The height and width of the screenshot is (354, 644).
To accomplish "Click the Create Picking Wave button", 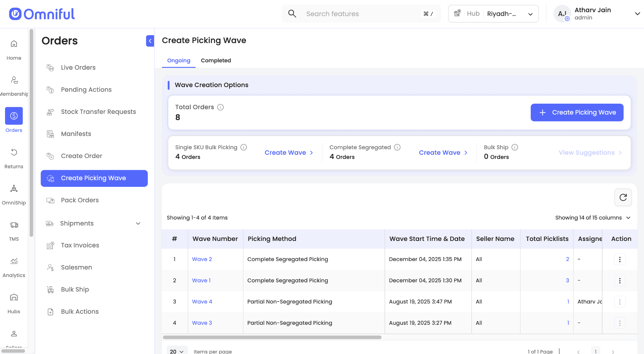I will tap(577, 112).
